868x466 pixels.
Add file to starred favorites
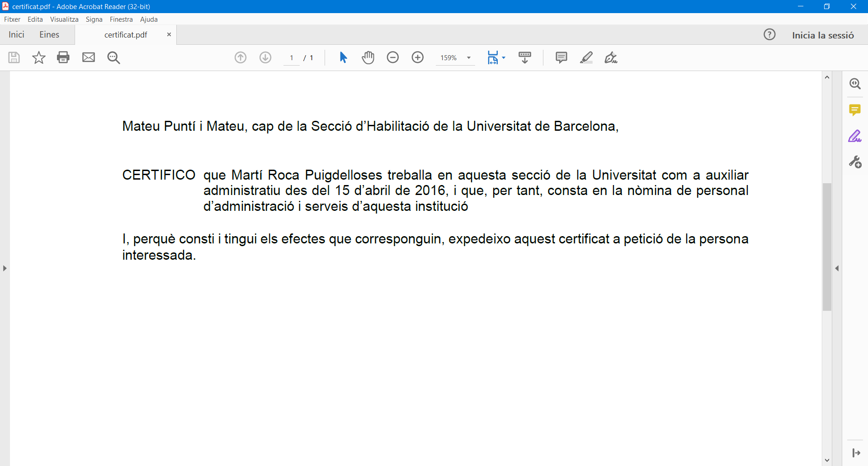39,57
